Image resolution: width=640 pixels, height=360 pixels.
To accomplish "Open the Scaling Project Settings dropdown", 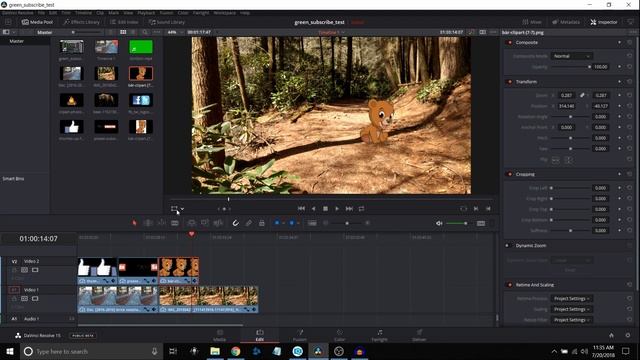I will pos(572,309).
